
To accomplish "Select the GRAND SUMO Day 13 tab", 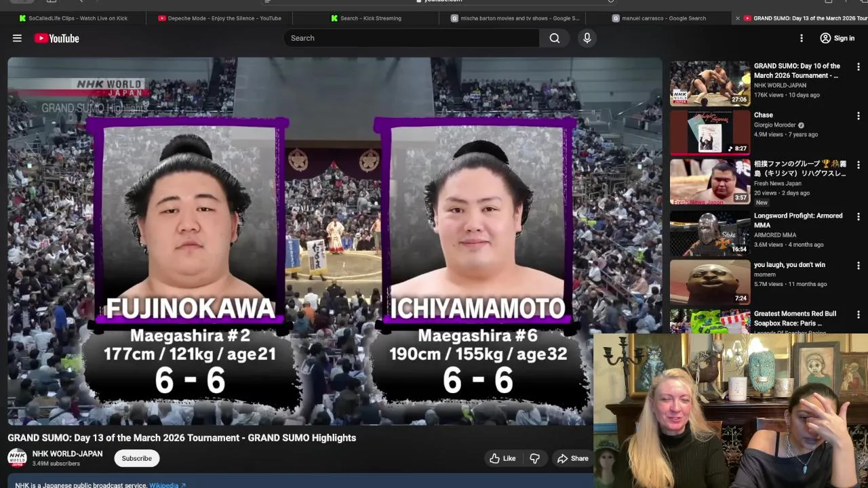I will [x=806, y=18].
